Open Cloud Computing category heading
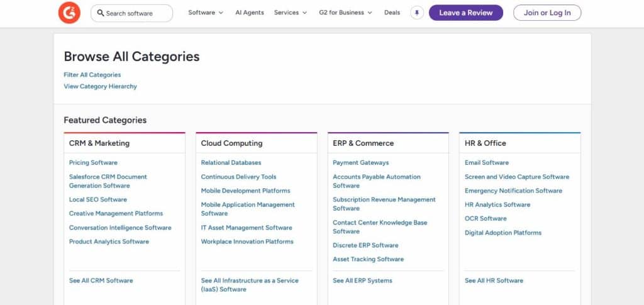The height and width of the screenshot is (305, 644). [x=231, y=143]
